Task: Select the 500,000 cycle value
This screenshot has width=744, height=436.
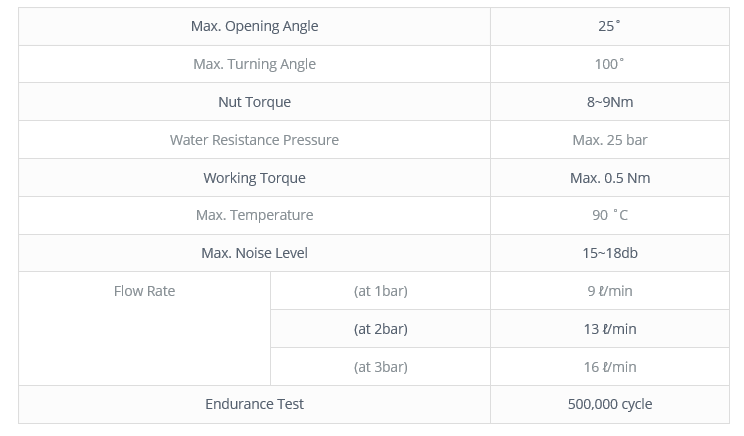Action: pos(610,404)
